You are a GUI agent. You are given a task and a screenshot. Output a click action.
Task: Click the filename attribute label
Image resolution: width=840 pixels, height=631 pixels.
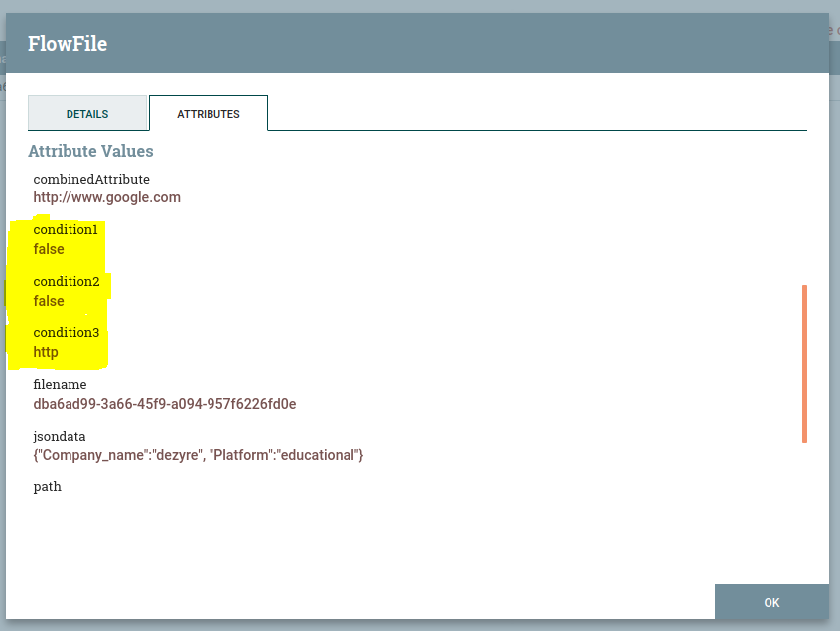[60, 385]
